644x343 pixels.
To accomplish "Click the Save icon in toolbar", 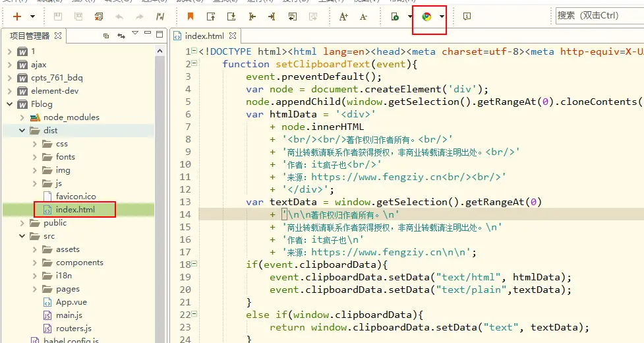I will [x=58, y=16].
